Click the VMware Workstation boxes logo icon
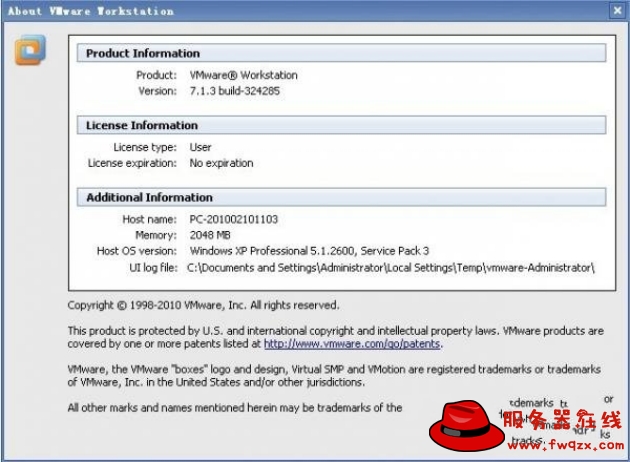 (30, 50)
